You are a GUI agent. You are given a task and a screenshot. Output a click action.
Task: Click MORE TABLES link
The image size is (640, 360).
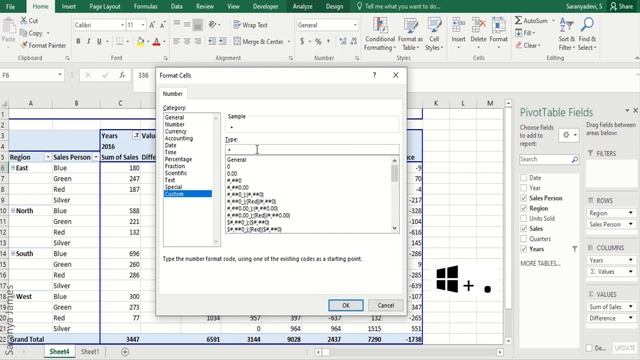tap(540, 263)
